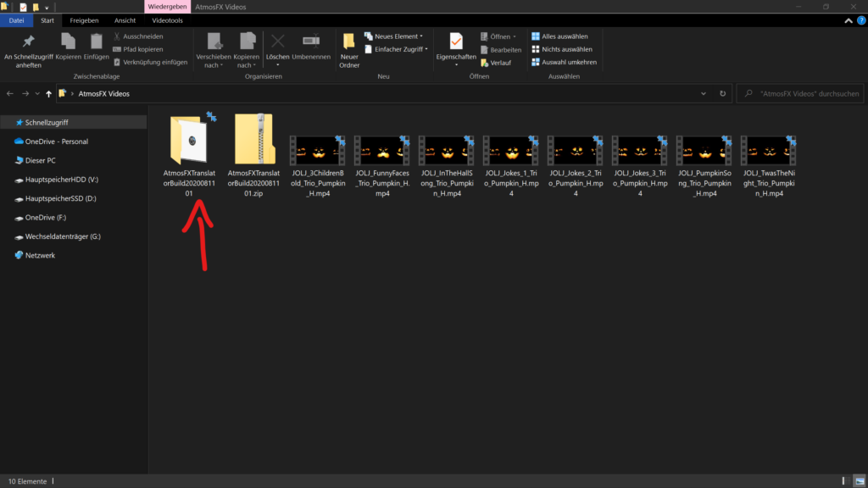Image resolution: width=868 pixels, height=488 pixels.
Task: Select the Wiedergeben contextual tab
Action: click(x=167, y=7)
